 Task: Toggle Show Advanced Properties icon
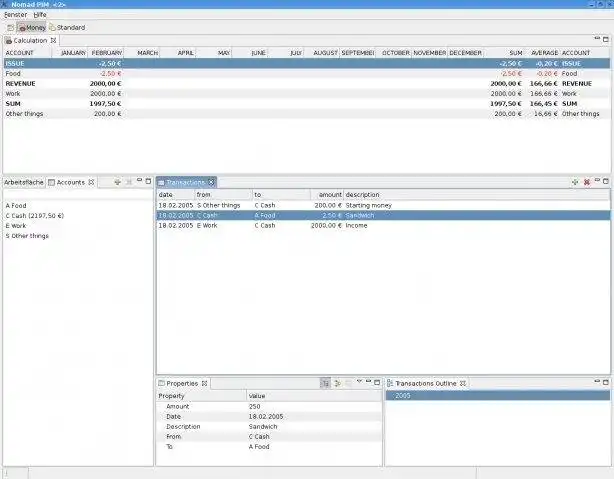click(337, 383)
